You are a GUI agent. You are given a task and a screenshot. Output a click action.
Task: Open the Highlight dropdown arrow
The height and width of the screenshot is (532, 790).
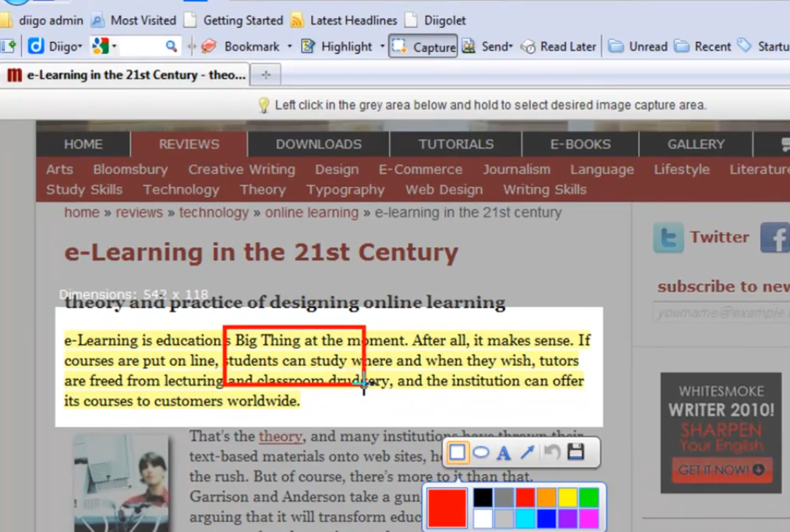[382, 47]
